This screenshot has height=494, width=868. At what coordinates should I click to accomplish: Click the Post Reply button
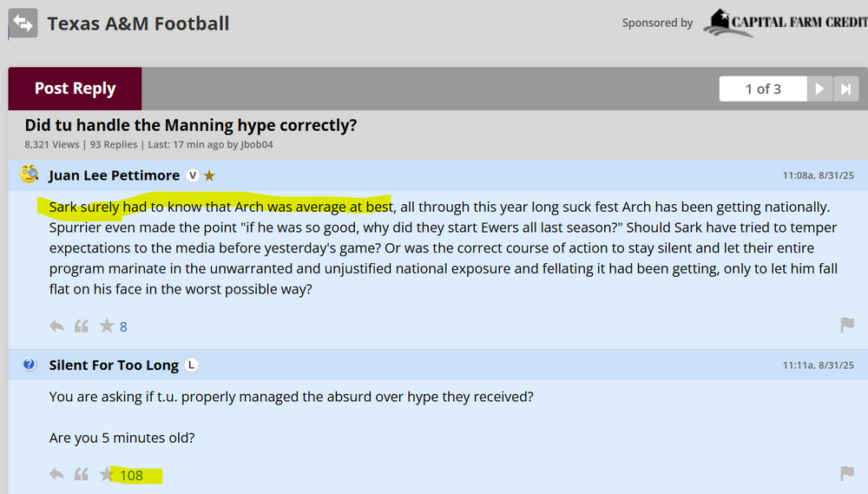tap(75, 89)
